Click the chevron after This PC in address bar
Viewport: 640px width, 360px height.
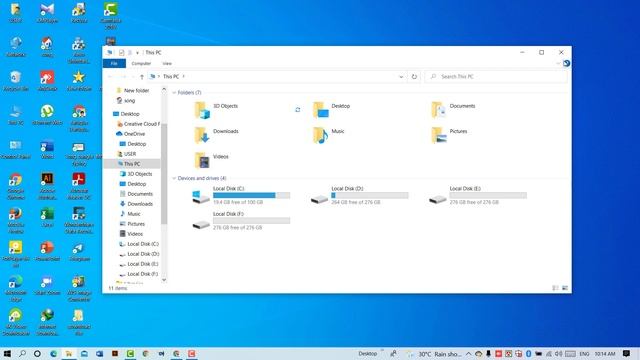[x=184, y=76]
